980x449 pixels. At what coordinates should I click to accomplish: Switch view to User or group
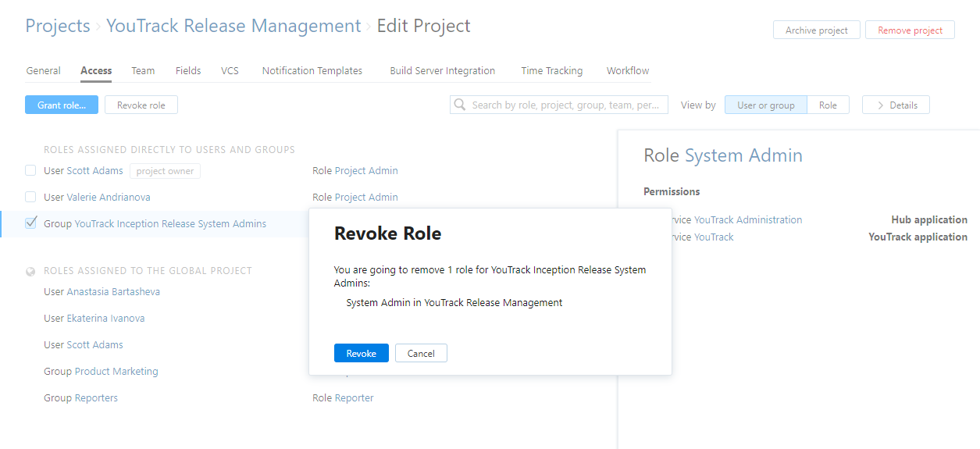tap(765, 105)
